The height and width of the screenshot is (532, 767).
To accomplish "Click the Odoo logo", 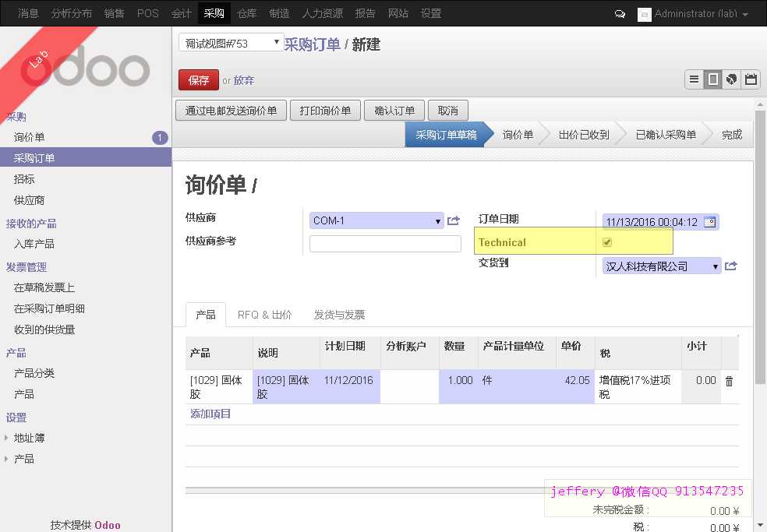I will point(86,66).
